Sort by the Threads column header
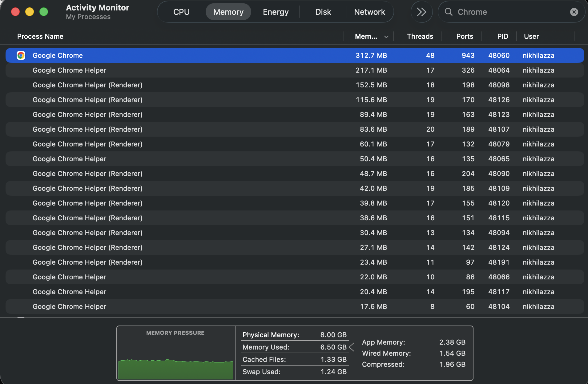Viewport: 588px width, 384px height. tap(420, 36)
